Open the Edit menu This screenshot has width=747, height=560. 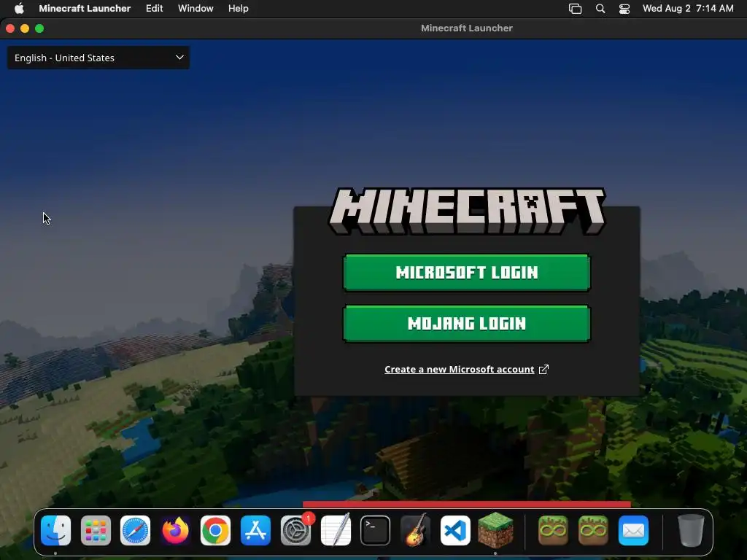(x=155, y=9)
